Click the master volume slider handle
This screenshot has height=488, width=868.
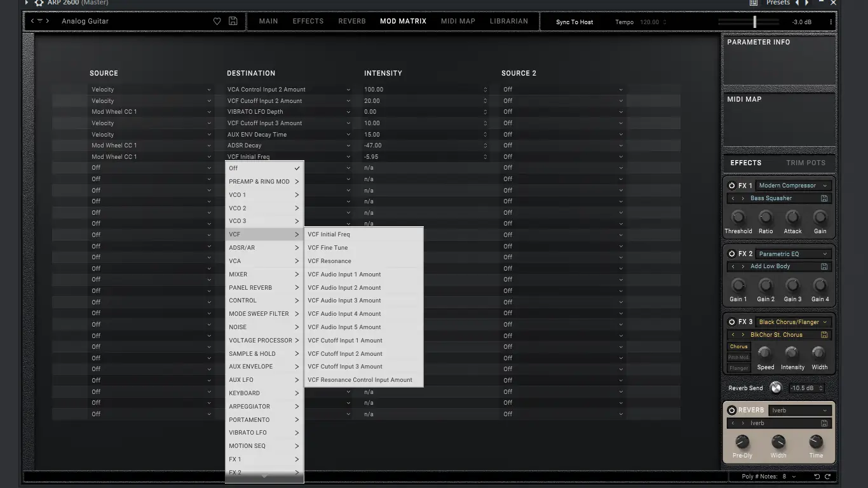754,22
